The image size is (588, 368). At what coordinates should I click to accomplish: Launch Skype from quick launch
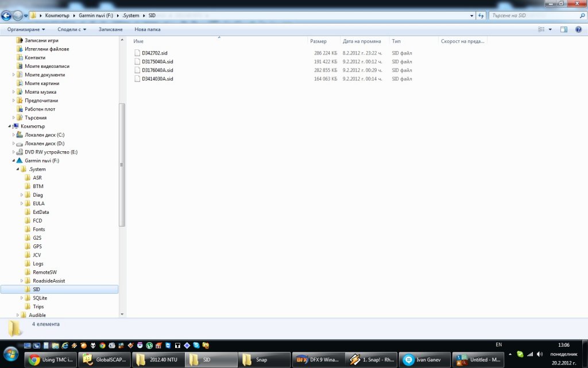(x=196, y=346)
